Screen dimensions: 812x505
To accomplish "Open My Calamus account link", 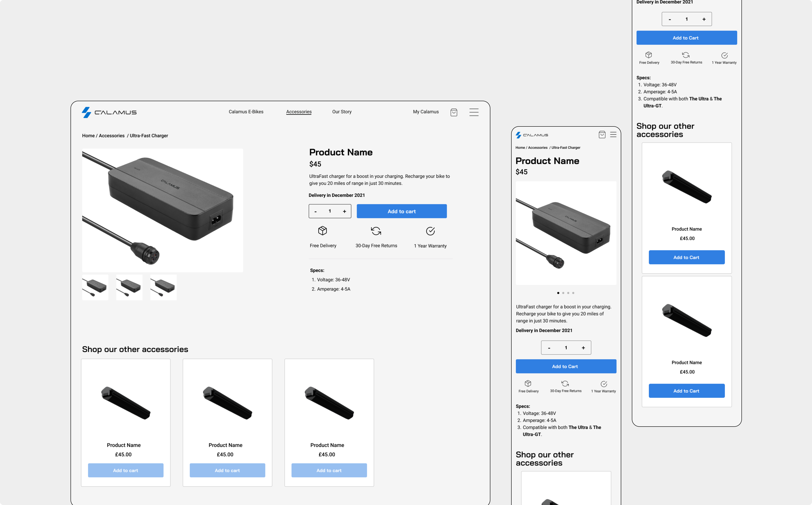I will (426, 112).
